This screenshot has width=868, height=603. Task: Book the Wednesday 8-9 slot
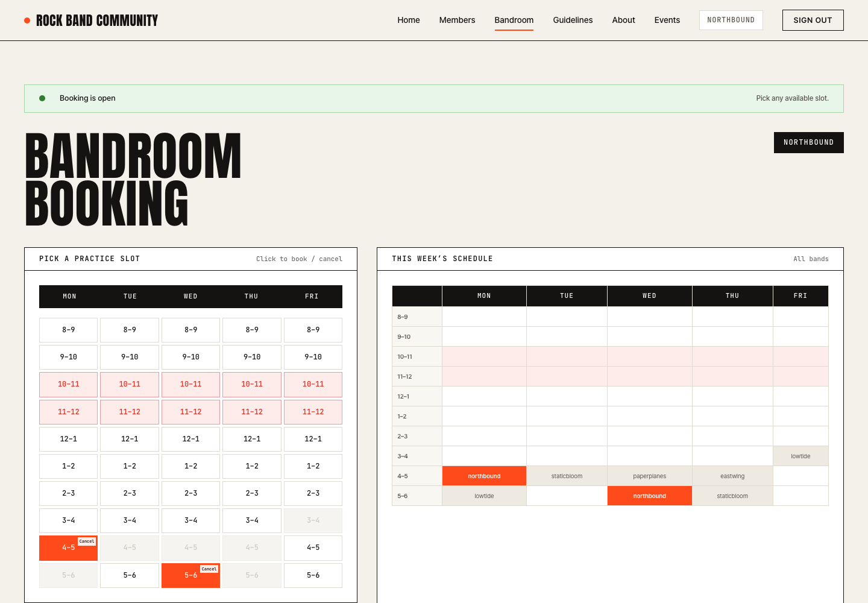pyautogui.click(x=191, y=330)
